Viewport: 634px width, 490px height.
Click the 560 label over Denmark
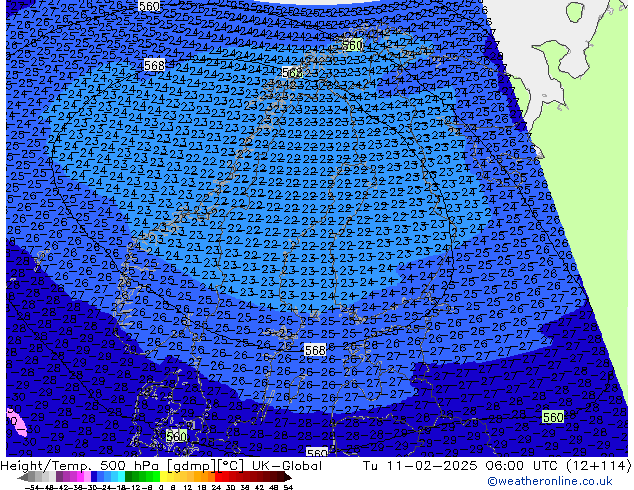point(176,436)
